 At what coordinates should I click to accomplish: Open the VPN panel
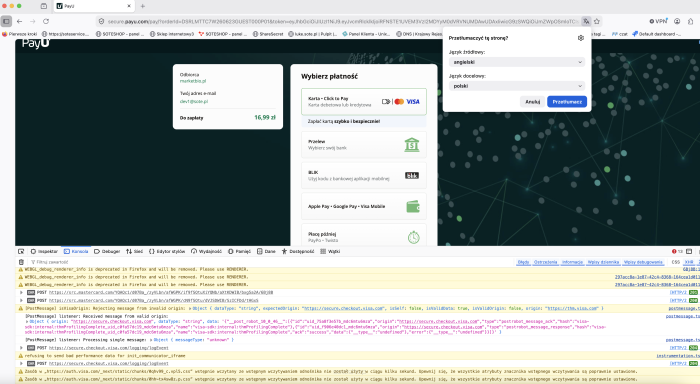click(x=658, y=21)
